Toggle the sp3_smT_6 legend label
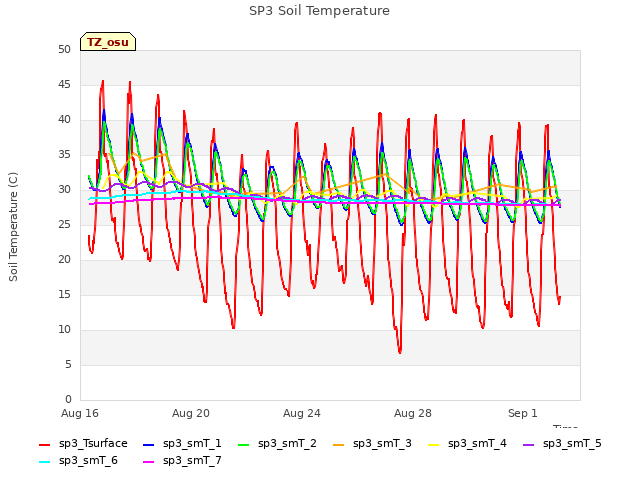Image resolution: width=640 pixels, height=480 pixels. (x=88, y=461)
